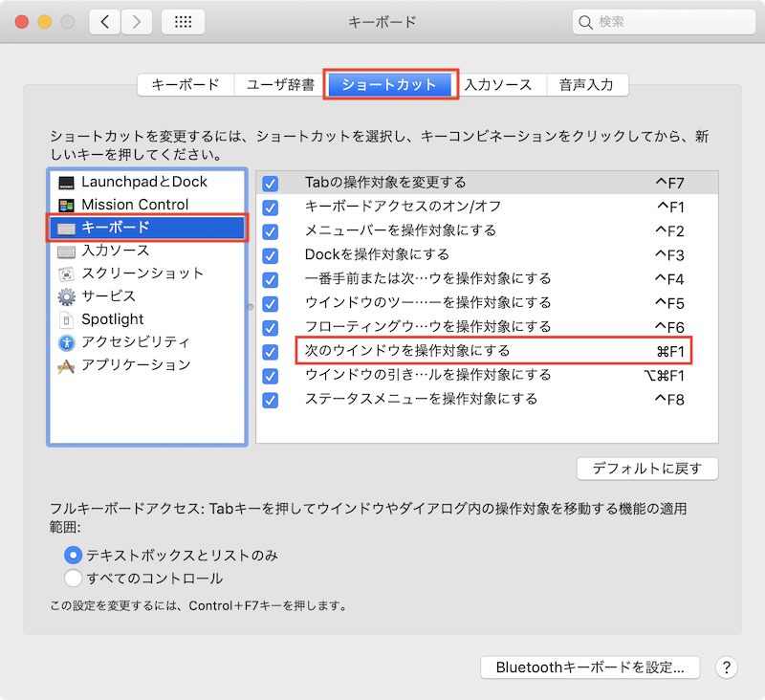This screenshot has height=700, width=765.
Task: Click the アプリケーション icon in the sidebar
Action: [x=66, y=366]
